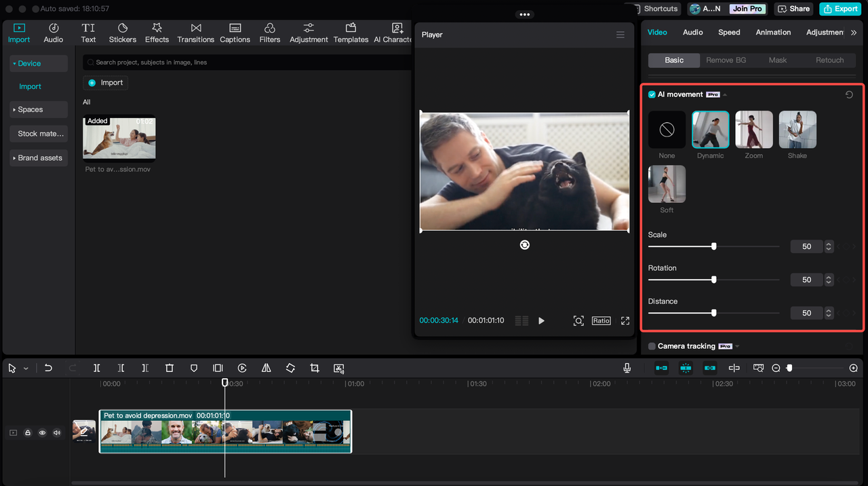
Task: Mute the video track audio
Action: (57, 432)
